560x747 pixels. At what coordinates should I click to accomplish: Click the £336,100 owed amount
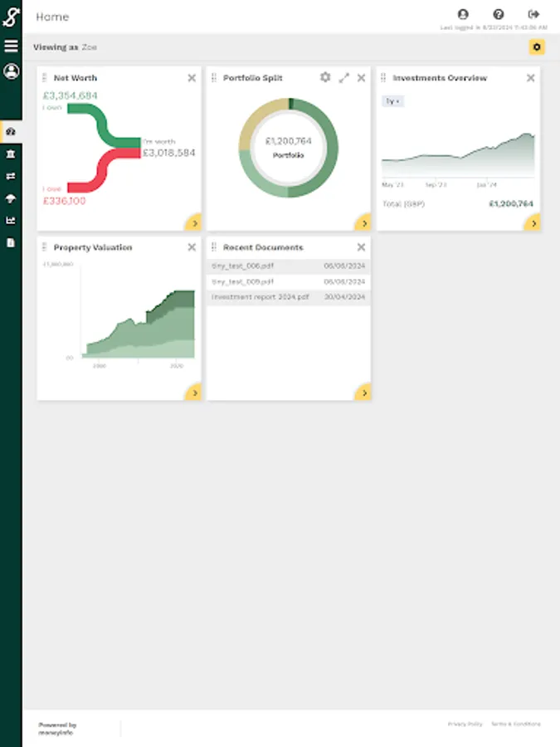(x=64, y=201)
